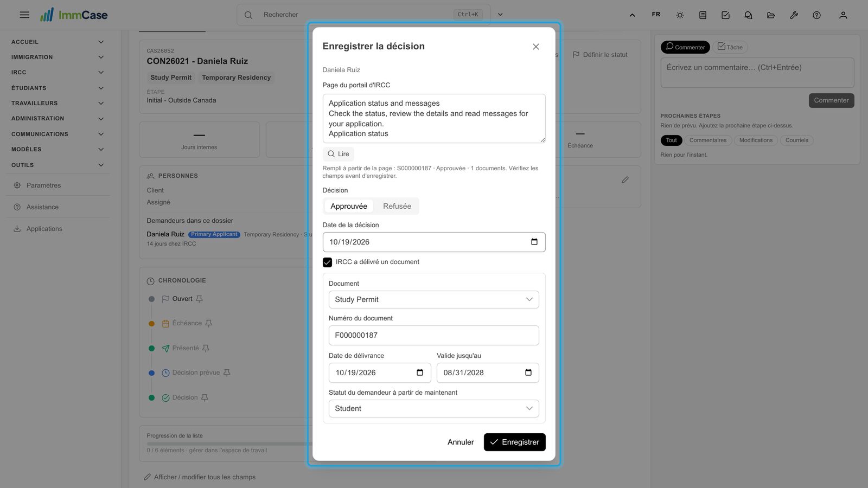Open Applications in the sidebar
The height and width of the screenshot is (488, 868).
click(57, 229)
